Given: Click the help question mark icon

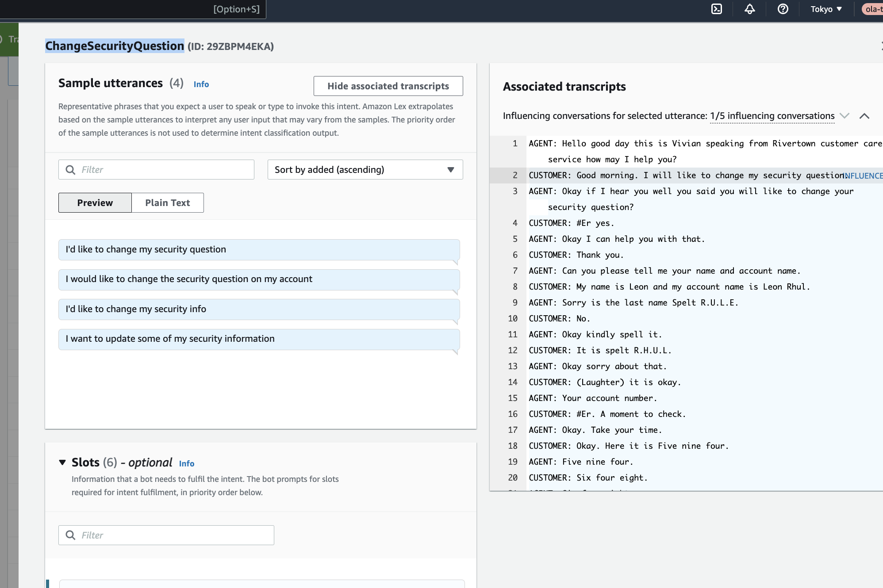Looking at the screenshot, I should 783,9.
